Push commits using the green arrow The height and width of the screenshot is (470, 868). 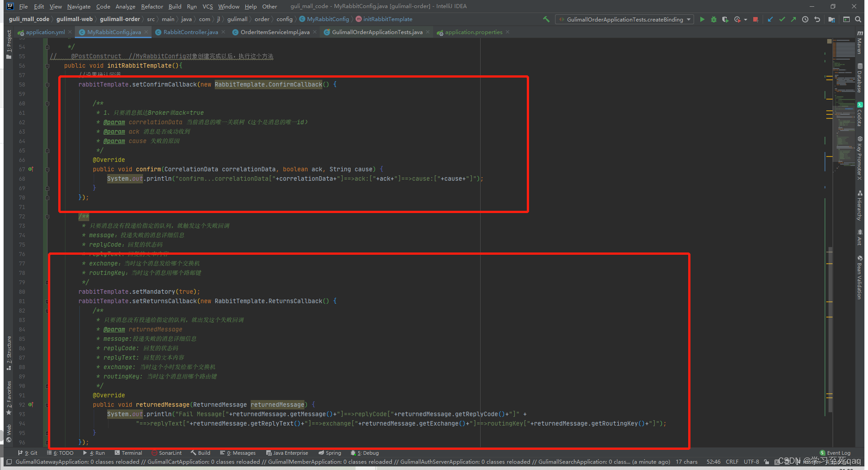coord(794,19)
